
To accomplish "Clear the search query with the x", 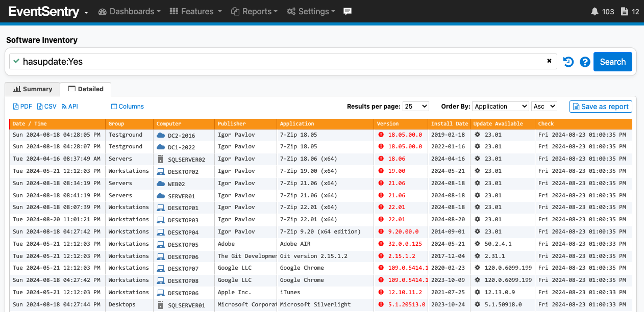I will pos(549,61).
